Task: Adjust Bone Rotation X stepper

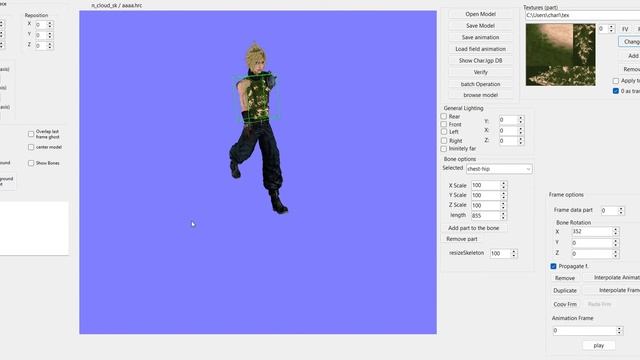Action: click(615, 231)
